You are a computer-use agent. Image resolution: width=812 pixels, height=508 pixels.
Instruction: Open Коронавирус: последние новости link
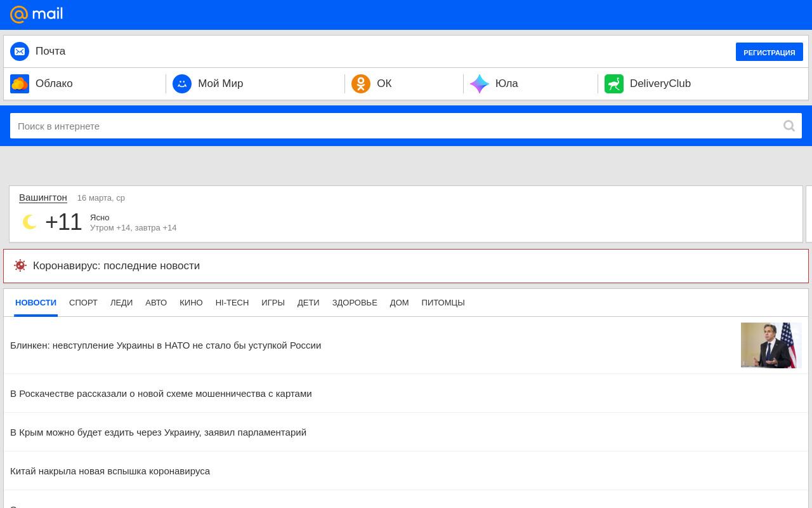click(116, 265)
